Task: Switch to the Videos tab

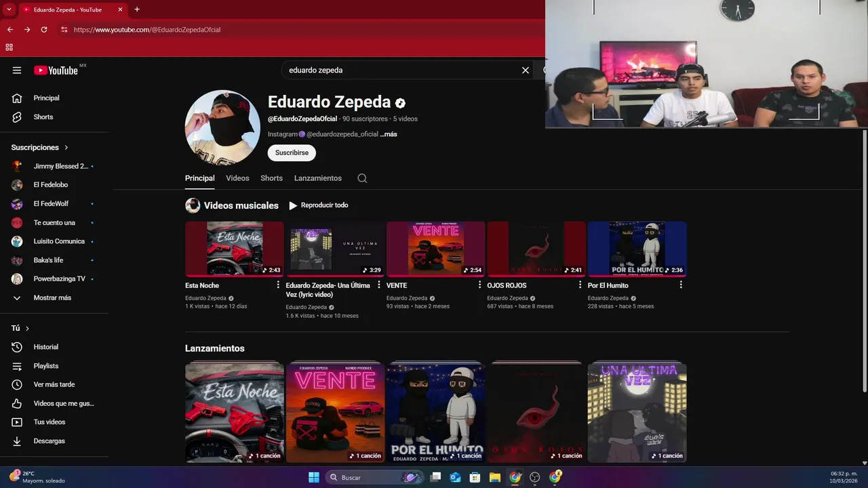Action: [x=237, y=178]
